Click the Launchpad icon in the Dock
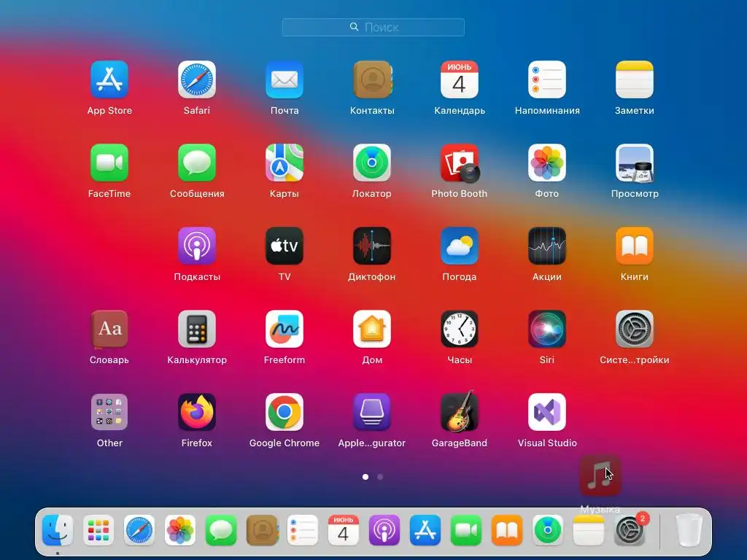747x560 pixels. 98,530
